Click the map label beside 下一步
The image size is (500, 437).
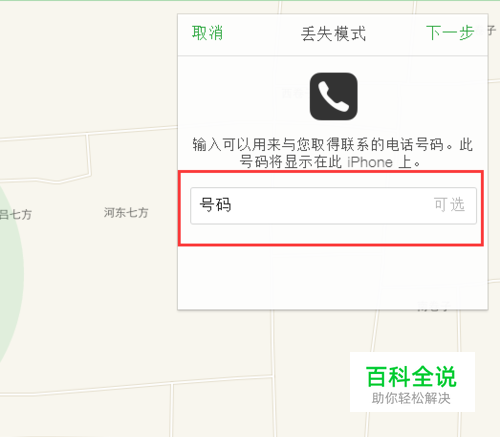point(486,31)
